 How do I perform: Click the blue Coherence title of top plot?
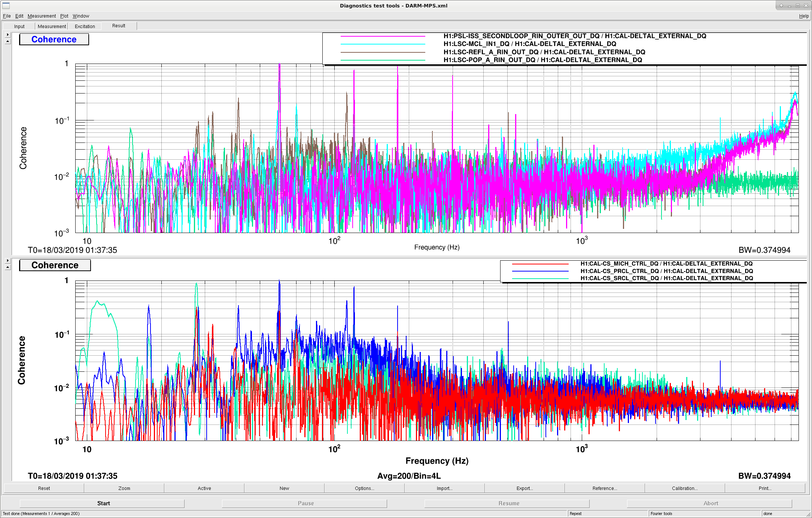point(54,39)
